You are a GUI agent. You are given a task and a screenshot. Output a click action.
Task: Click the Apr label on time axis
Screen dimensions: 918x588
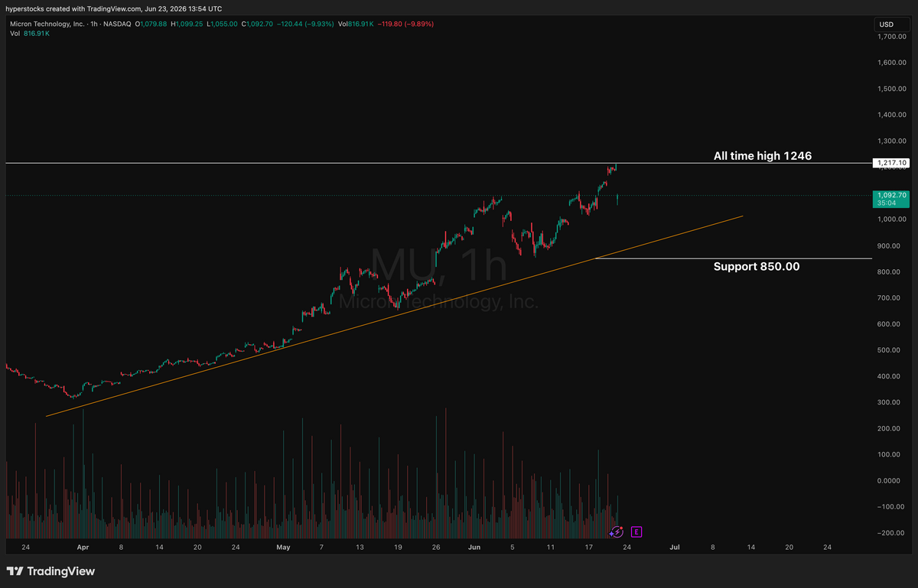click(x=83, y=547)
